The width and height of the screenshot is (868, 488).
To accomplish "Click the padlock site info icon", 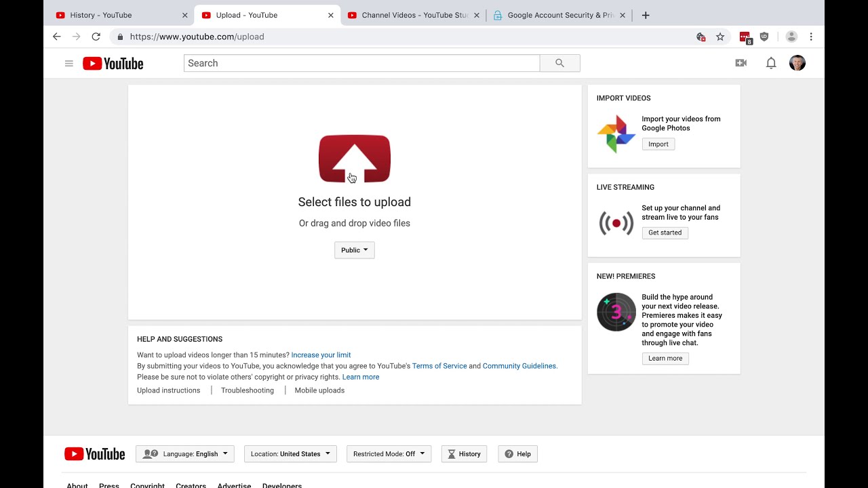I will 120,37.
